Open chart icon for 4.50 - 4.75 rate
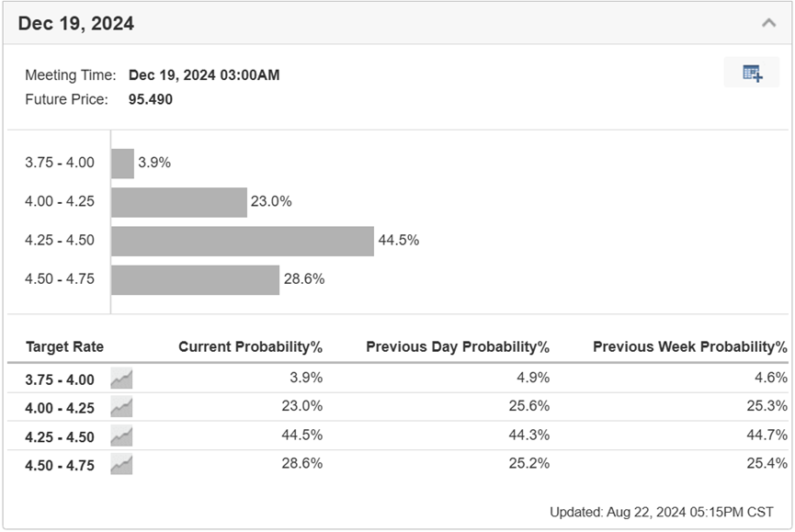The image size is (795, 532). pyautogui.click(x=121, y=465)
